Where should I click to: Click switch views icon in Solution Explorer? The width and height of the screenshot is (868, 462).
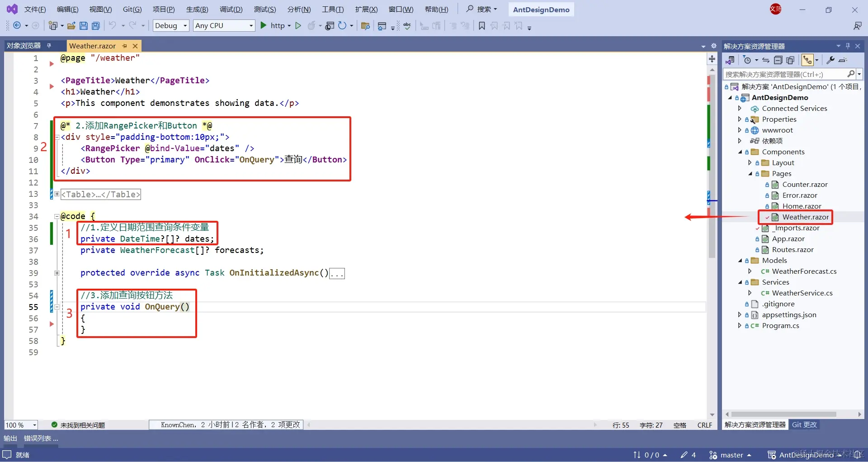pyautogui.click(x=730, y=60)
